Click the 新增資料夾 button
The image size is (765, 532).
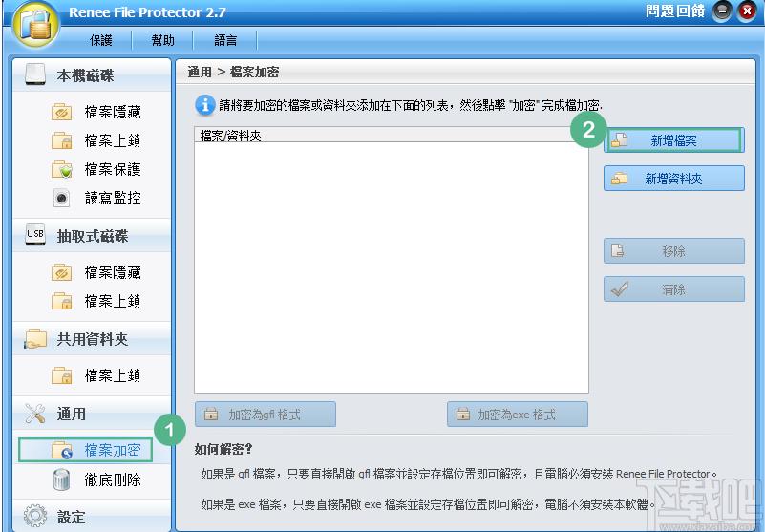coord(673,179)
